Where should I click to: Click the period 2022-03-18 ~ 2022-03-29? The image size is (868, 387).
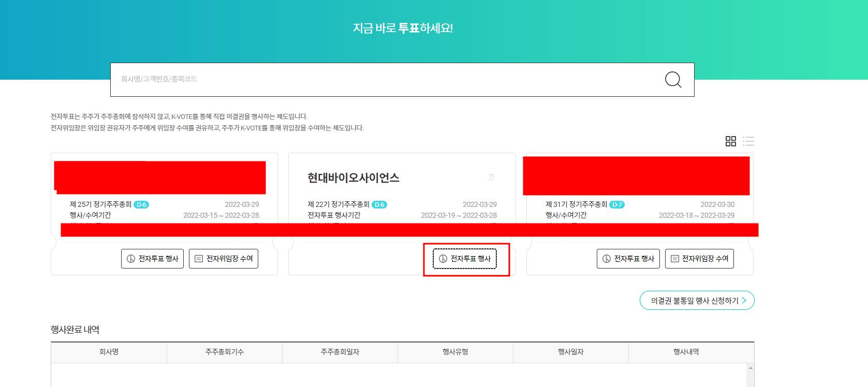697,215
